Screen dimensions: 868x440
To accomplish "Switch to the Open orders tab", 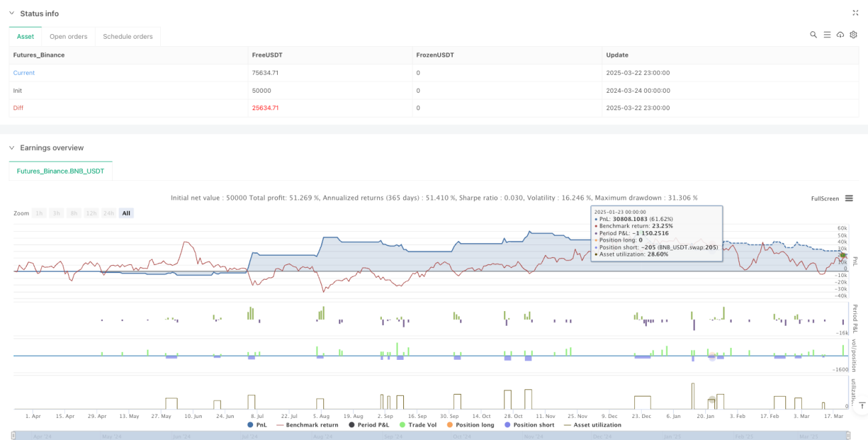I will pyautogui.click(x=69, y=37).
